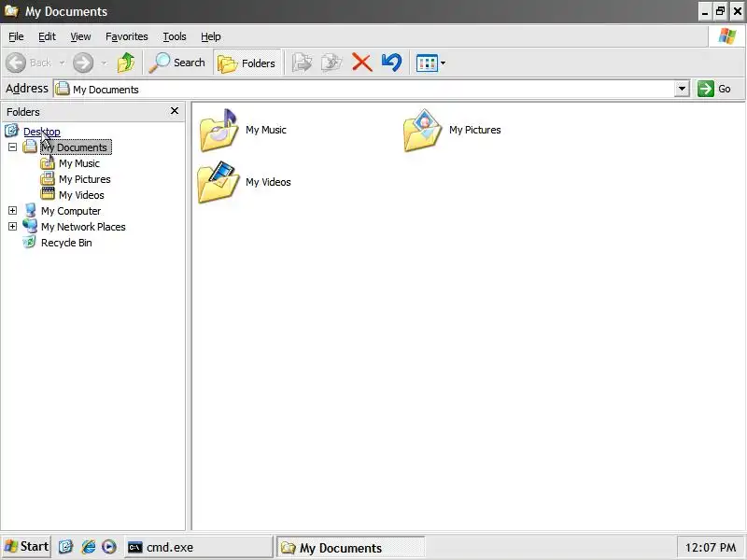This screenshot has height=560, width=747.
Task: Click the My Pictures label in file pane
Action: 475,130
